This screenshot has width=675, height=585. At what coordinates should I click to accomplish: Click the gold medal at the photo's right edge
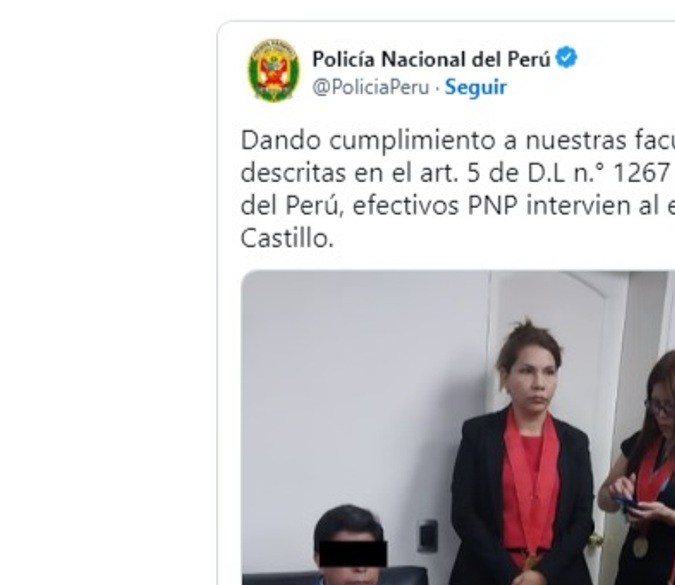click(x=640, y=547)
